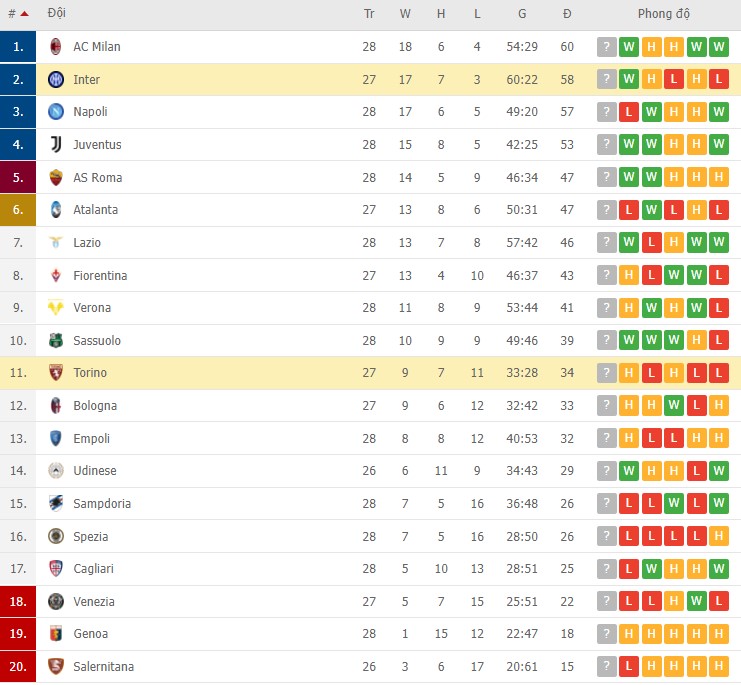This screenshot has height=685, width=741.
Task: Open the Fiorentina team link
Action: 100,275
